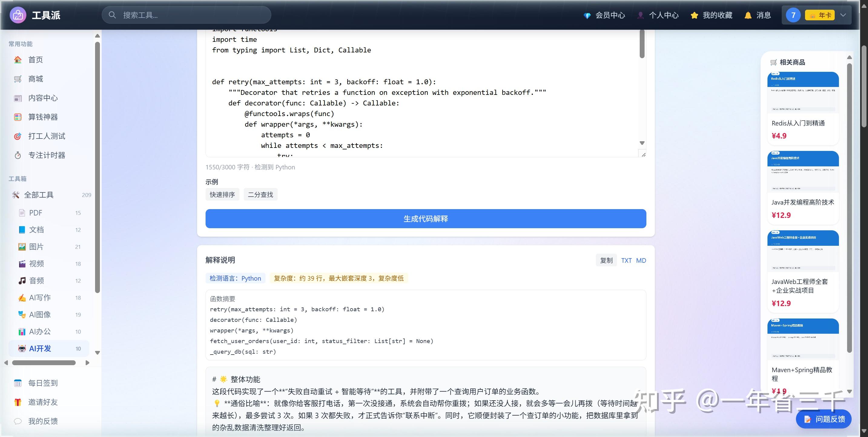868x437 pixels.
Task: Open the 问题反馈 floating button
Action: pos(823,419)
